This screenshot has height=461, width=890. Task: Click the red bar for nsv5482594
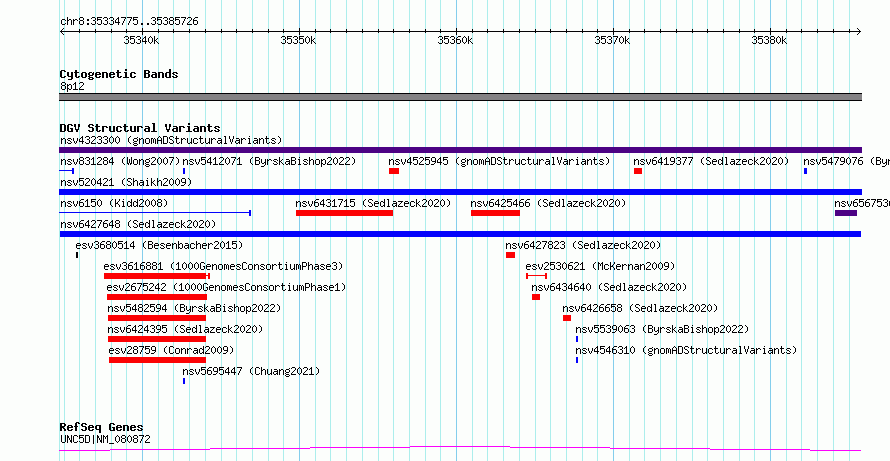pyautogui.click(x=157, y=318)
